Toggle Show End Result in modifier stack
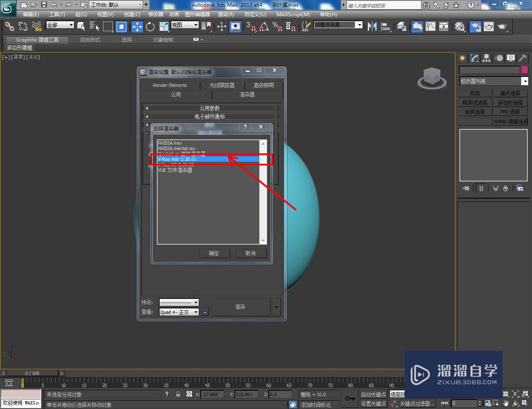532x409 pixels. pos(481,188)
